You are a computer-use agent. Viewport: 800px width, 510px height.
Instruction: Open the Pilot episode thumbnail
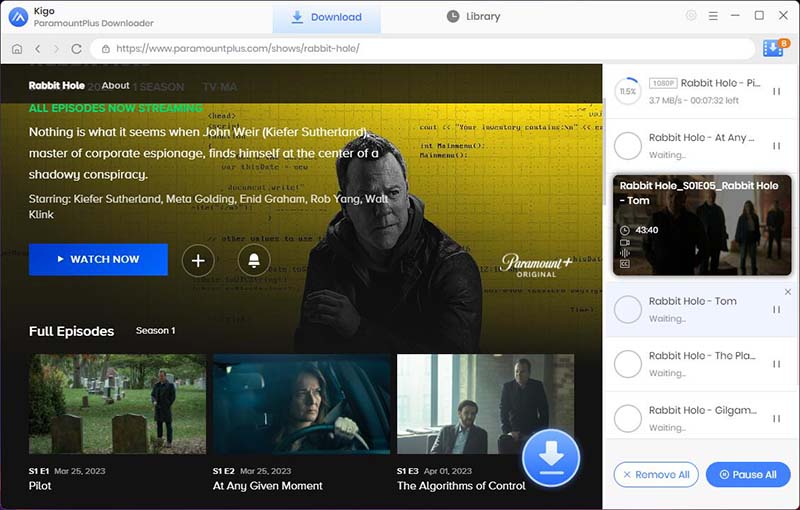(117, 404)
